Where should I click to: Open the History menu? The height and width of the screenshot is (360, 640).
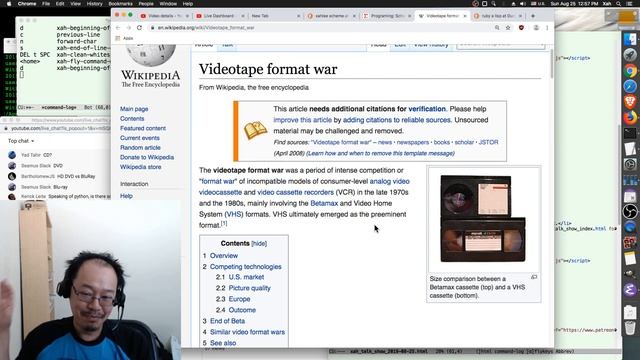click(94, 4)
